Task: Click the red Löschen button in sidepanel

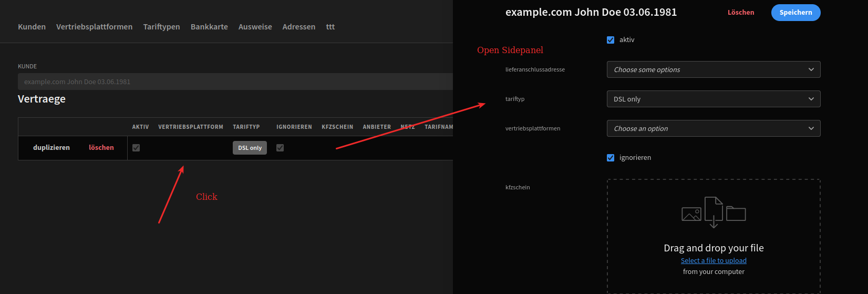Action: tap(740, 13)
